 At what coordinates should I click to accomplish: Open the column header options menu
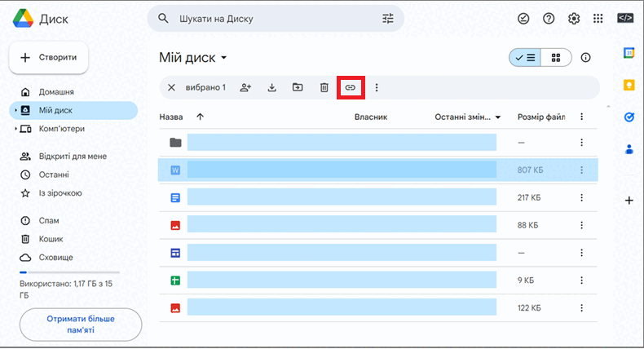coord(581,117)
